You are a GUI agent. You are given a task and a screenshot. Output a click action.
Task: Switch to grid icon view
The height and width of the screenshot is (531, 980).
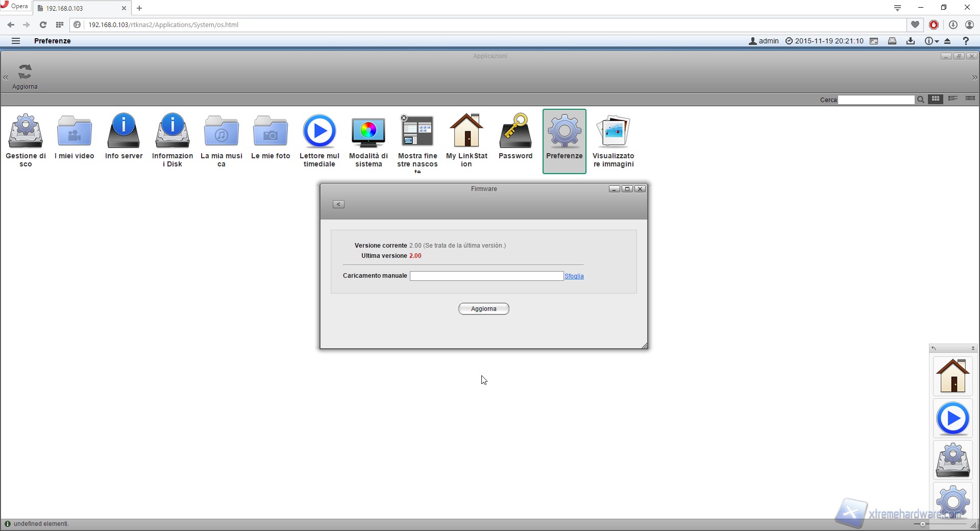pos(936,99)
